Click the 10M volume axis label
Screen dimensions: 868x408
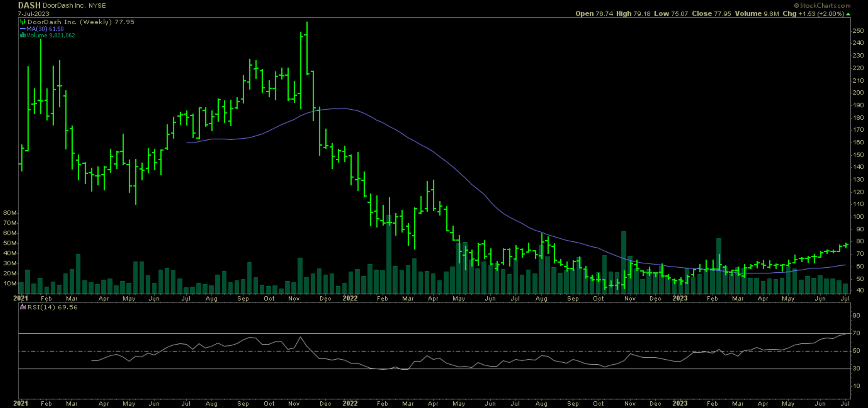pyautogui.click(x=10, y=283)
